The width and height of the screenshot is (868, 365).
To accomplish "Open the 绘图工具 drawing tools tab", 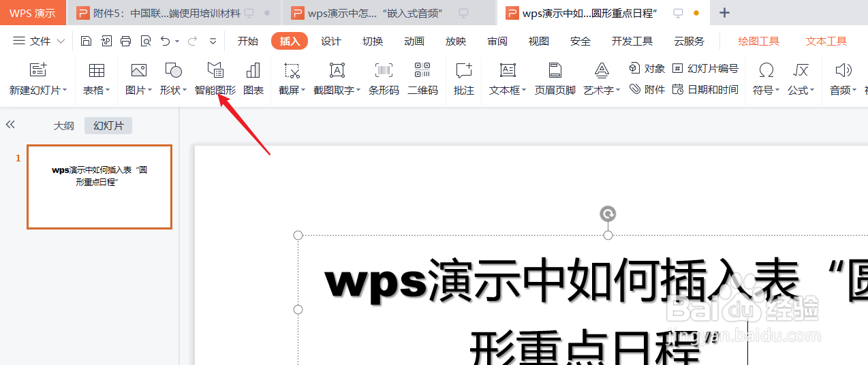I will point(759,41).
